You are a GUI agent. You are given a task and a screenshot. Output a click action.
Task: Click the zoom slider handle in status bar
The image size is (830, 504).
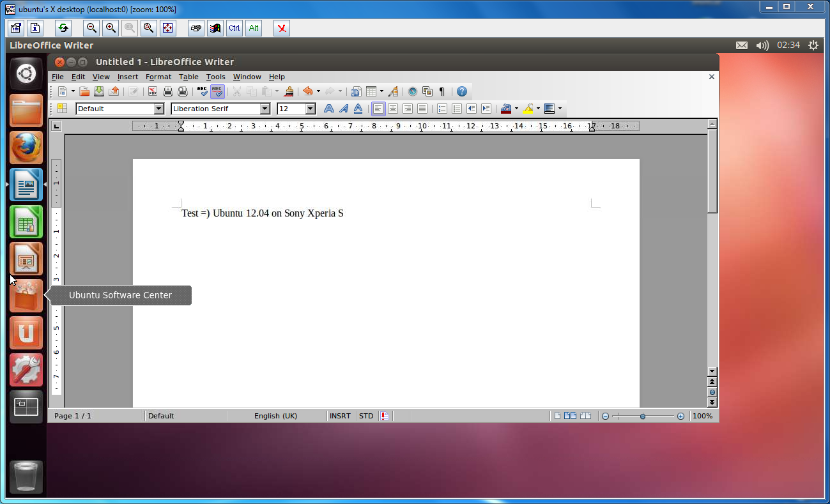[x=643, y=416]
